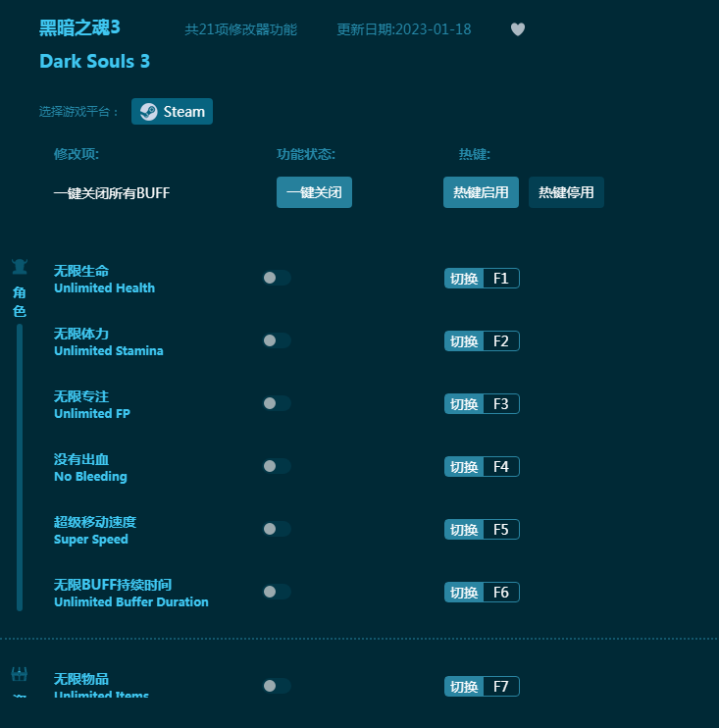The width and height of the screenshot is (719, 728).
Task: Click the 热键 column header
Action: 475,154
